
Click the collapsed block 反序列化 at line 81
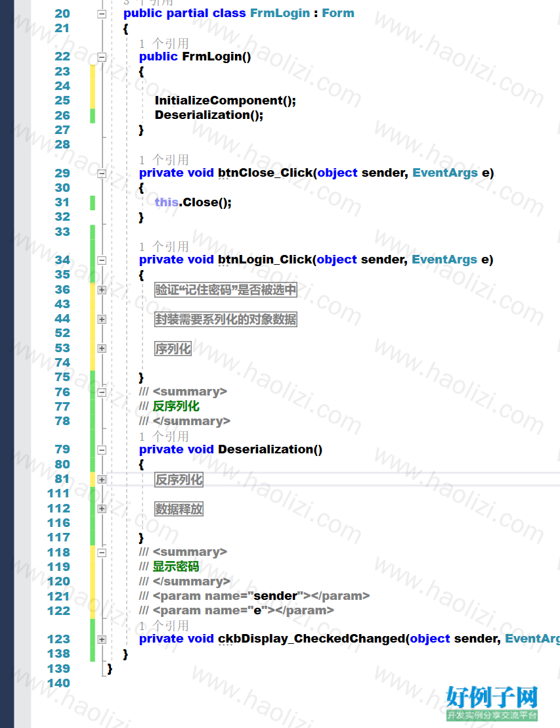pyautogui.click(x=179, y=480)
